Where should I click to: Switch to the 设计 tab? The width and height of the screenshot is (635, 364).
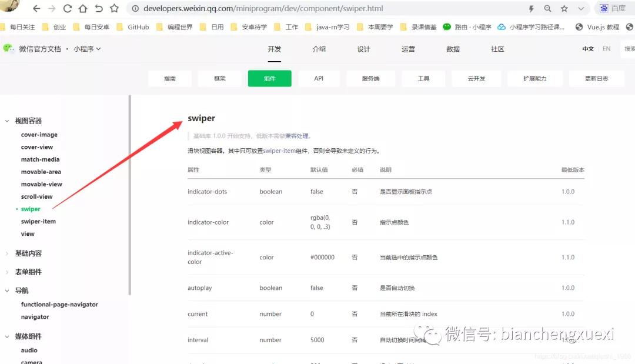[x=363, y=49]
